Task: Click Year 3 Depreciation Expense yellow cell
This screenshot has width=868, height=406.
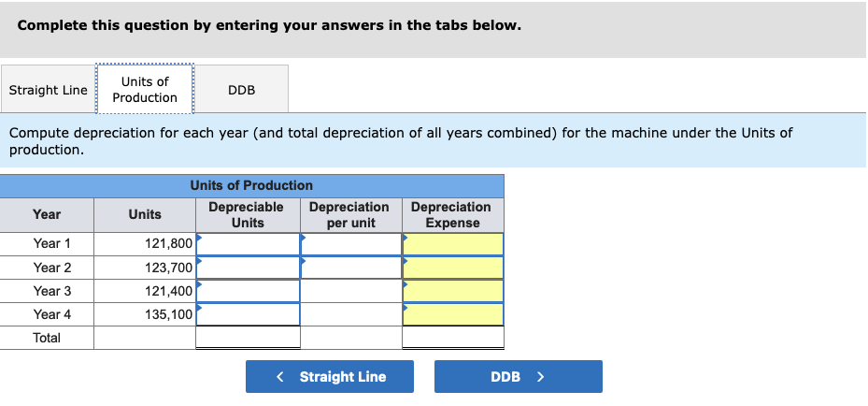Action: [453, 291]
